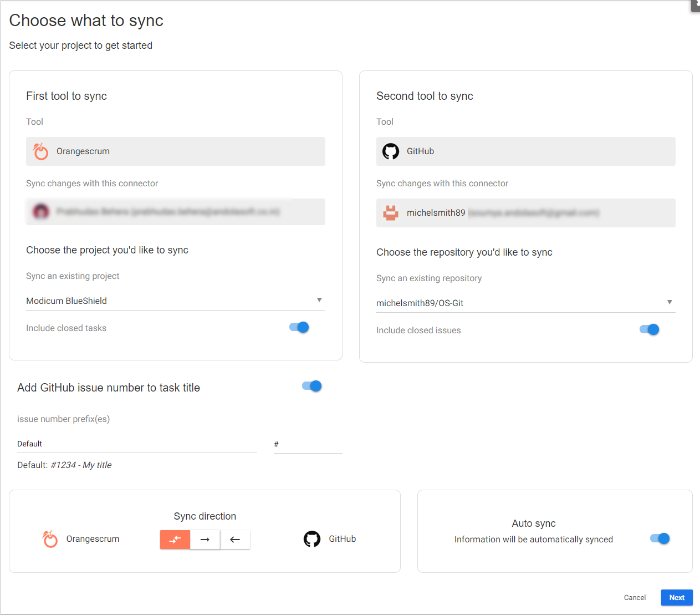Click the Cancel button
The width and height of the screenshot is (700, 615).
(x=635, y=597)
